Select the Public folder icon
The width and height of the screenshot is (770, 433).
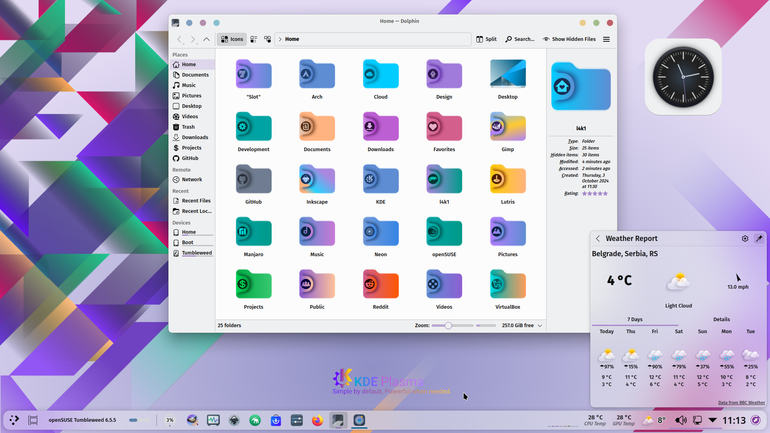tap(317, 284)
